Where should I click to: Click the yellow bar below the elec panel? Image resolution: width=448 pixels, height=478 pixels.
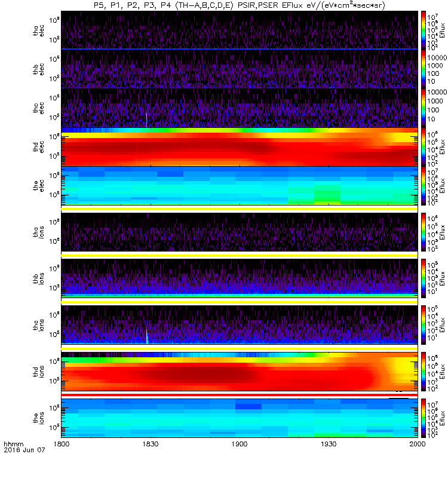click(240, 209)
